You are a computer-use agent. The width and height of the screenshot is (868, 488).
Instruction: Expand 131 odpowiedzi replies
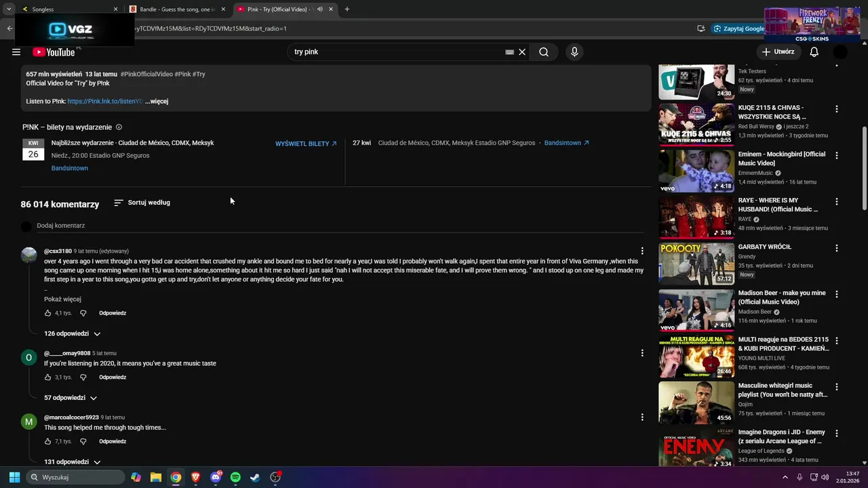[x=73, y=462]
